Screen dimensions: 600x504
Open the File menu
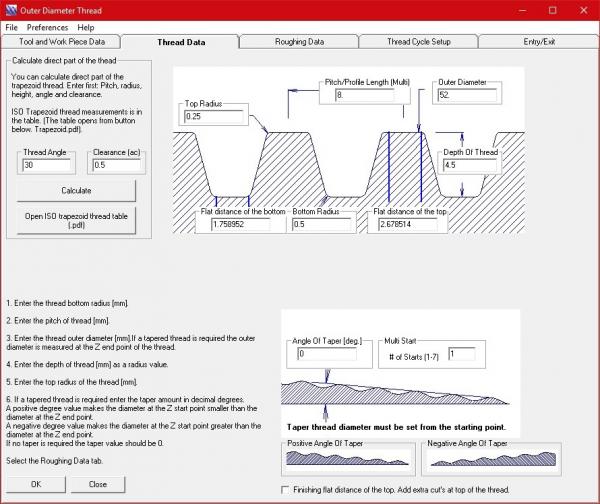11,27
